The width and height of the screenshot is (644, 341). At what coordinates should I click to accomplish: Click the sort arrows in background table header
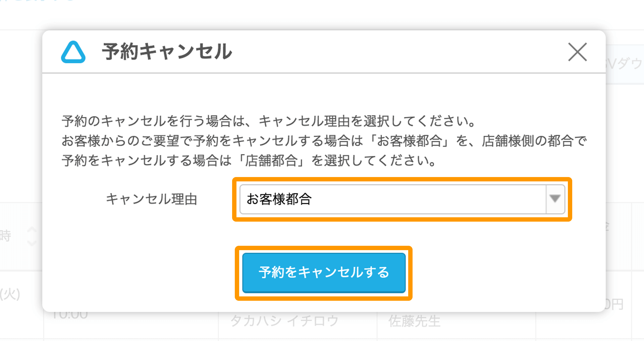(32, 236)
